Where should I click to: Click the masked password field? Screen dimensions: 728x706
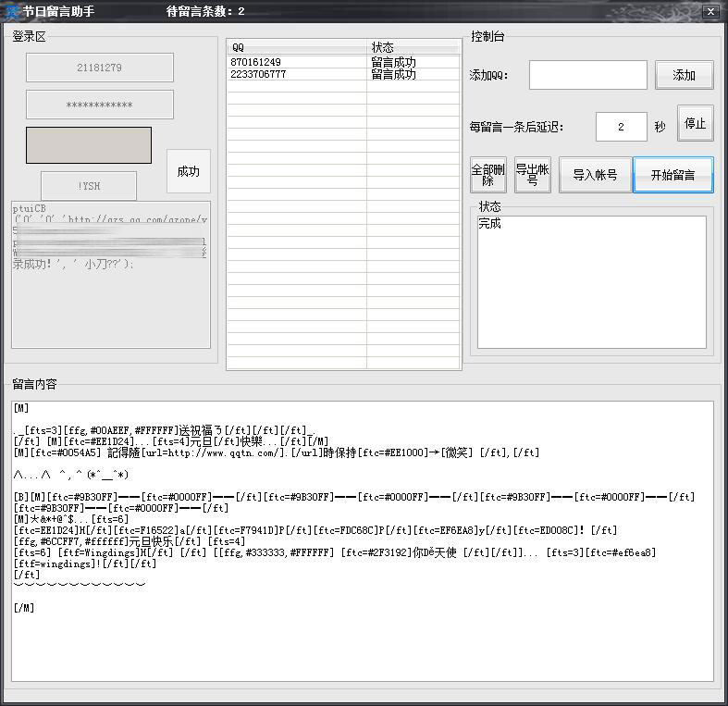tap(100, 105)
